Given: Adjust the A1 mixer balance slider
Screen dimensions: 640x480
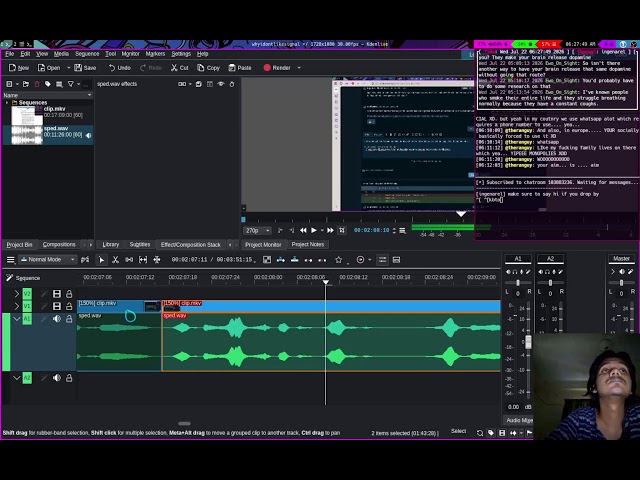Looking at the screenshot, I should pos(518,283).
